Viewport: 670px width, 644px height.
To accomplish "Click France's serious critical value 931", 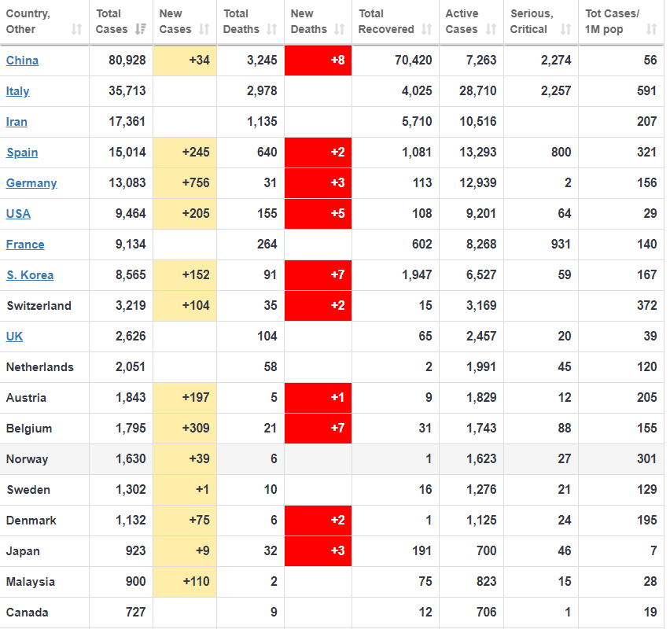I will point(561,245).
